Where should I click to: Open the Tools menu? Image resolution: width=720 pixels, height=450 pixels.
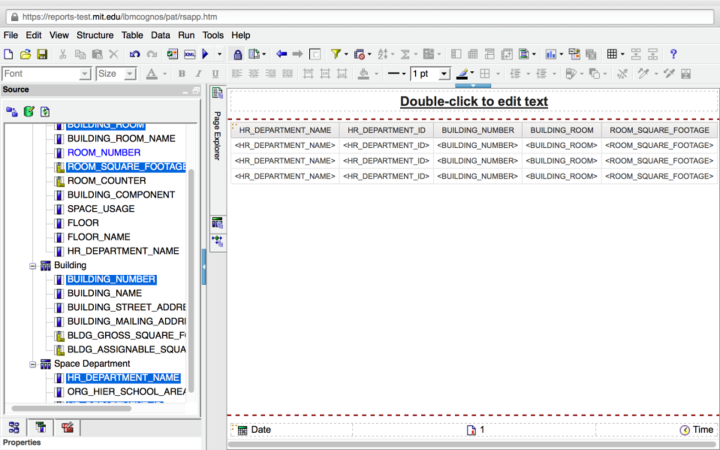[213, 35]
